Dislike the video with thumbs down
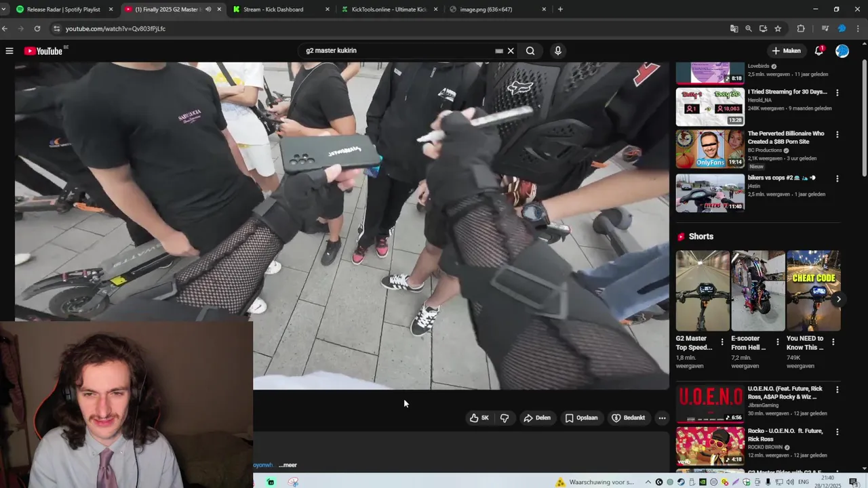Viewport: 868px width, 488px height. point(505,418)
